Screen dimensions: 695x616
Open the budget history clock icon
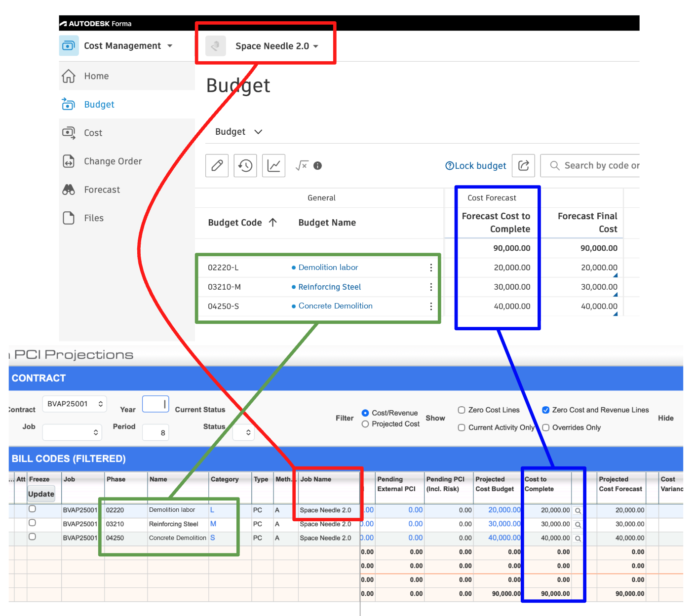pos(245,165)
